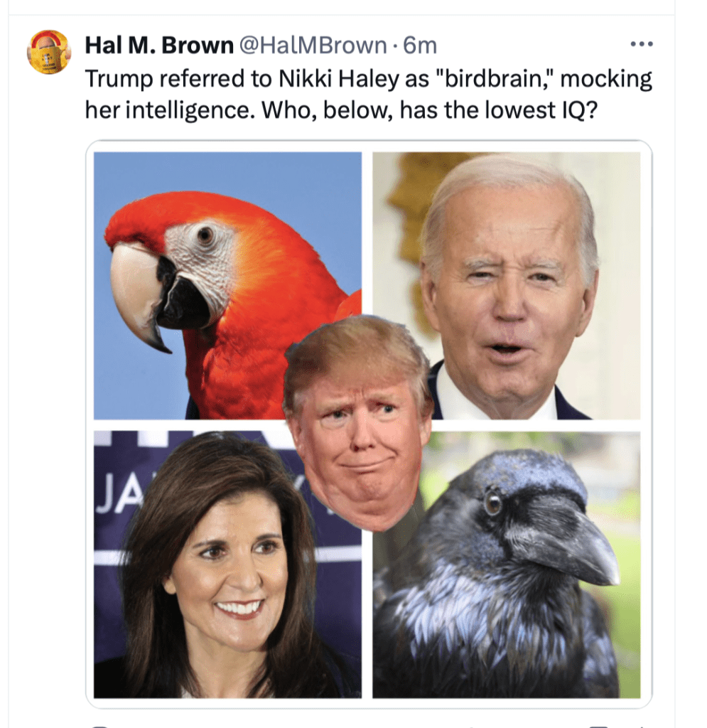Open the gray-haired man in suit photo

[506, 286]
